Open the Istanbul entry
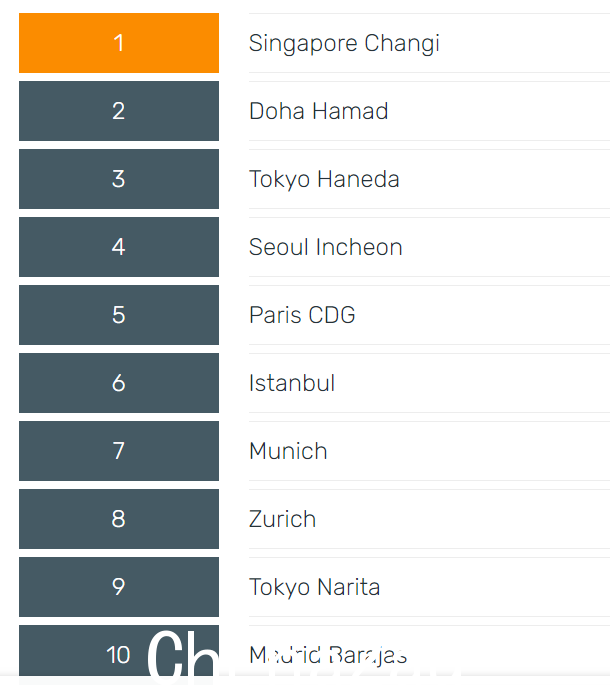The height and width of the screenshot is (690, 610). click(x=292, y=383)
